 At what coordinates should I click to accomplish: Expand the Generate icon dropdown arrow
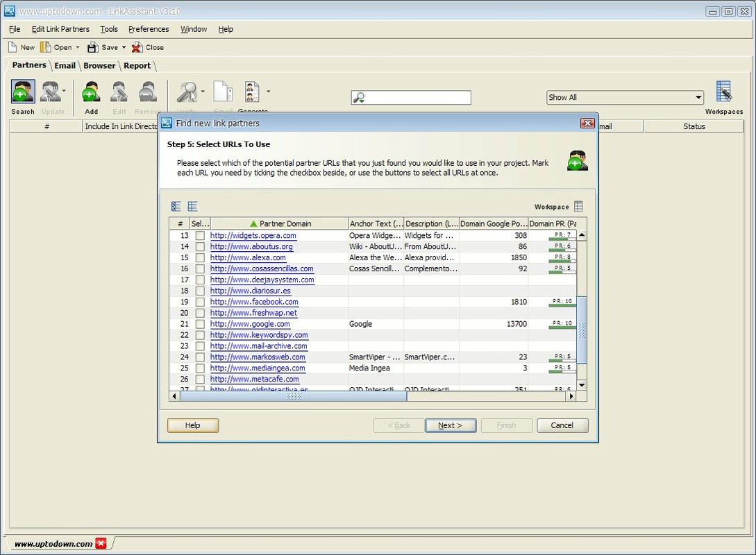point(268,91)
